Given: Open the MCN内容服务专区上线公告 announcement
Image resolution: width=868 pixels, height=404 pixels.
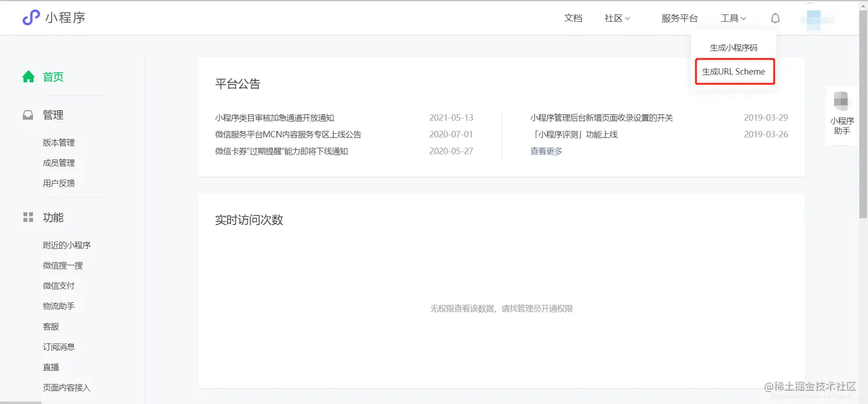Looking at the screenshot, I should click(287, 134).
